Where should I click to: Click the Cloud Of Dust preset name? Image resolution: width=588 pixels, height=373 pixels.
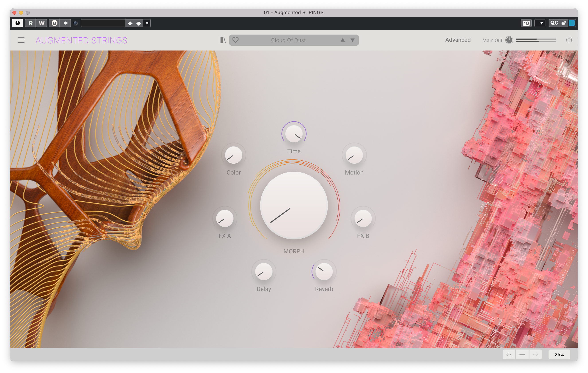(x=288, y=40)
